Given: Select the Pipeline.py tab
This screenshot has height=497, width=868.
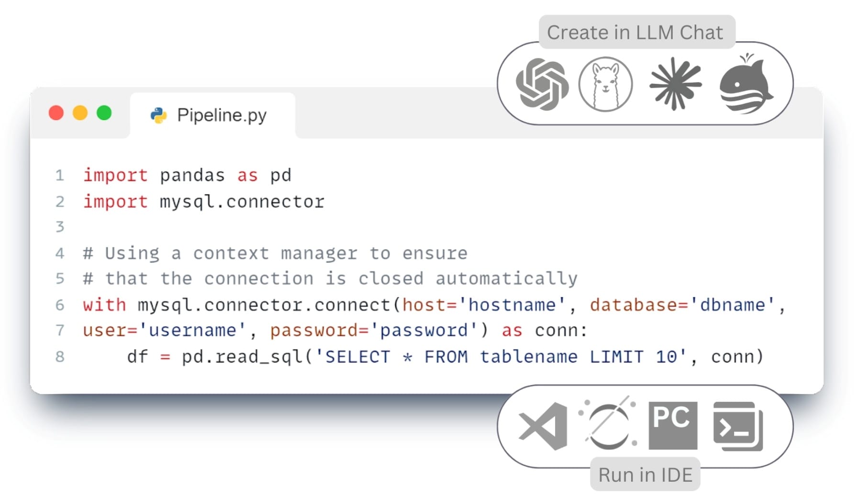Looking at the screenshot, I should click(212, 115).
